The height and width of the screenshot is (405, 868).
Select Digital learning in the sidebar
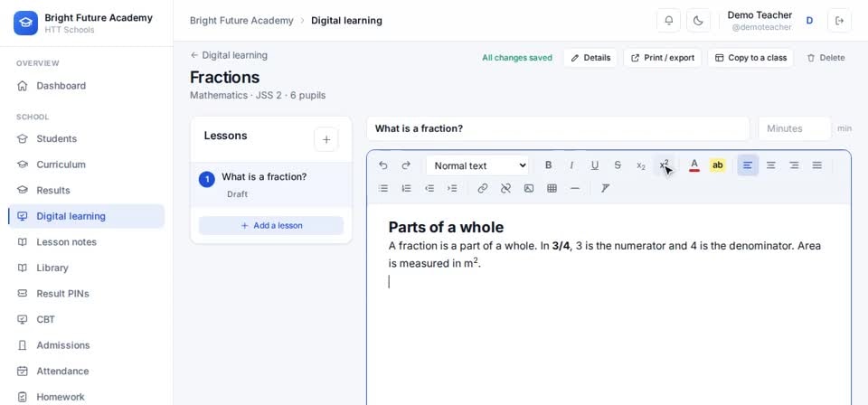pyautogui.click(x=87, y=216)
